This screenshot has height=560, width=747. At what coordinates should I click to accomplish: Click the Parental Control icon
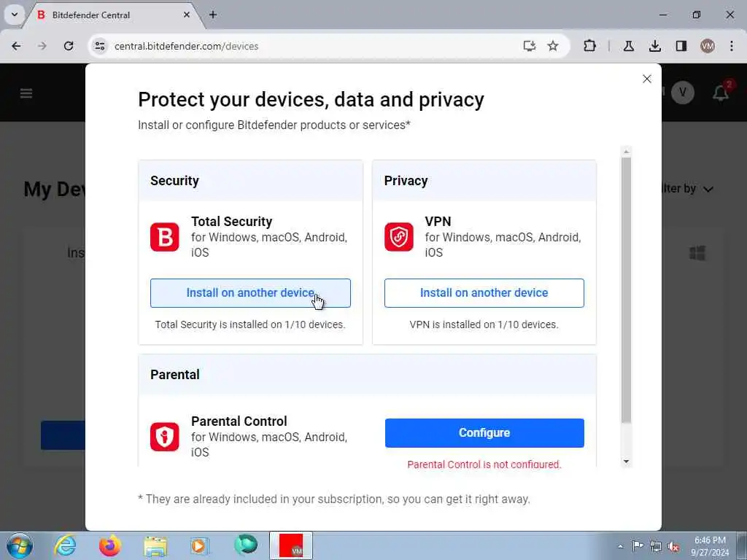pos(164,437)
